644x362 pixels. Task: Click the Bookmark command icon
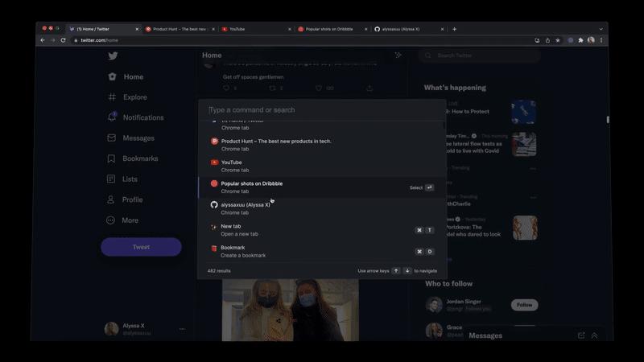[x=213, y=248]
